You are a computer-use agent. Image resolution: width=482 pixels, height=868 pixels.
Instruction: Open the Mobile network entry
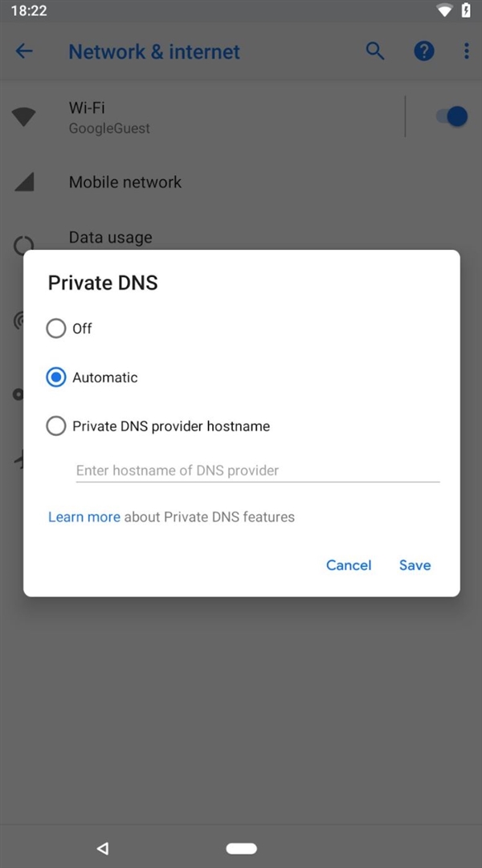coord(125,182)
